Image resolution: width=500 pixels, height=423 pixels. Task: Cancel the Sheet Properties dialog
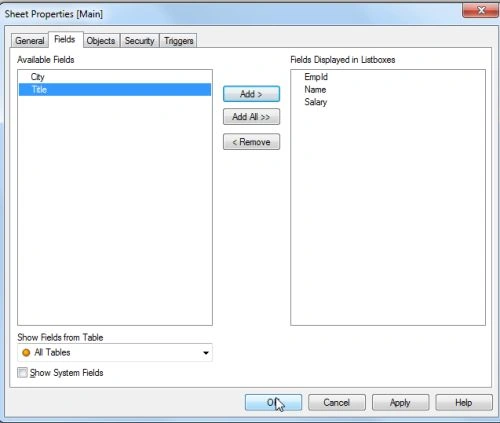337,403
